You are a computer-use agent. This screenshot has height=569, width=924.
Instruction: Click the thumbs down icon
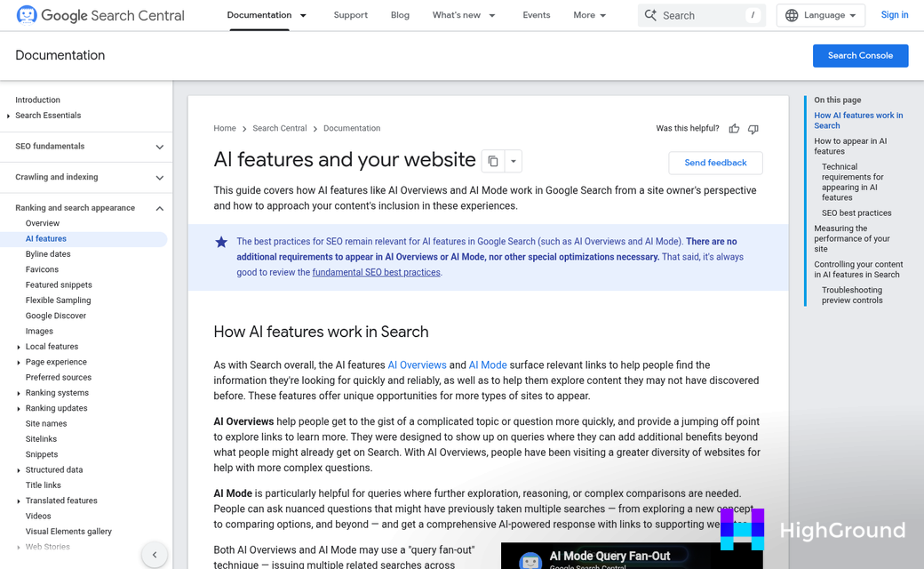[x=753, y=129]
